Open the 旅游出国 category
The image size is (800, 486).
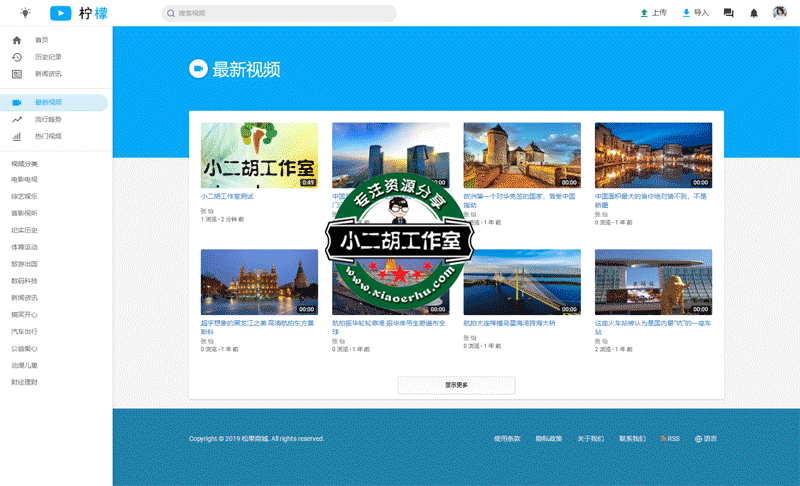(x=25, y=264)
